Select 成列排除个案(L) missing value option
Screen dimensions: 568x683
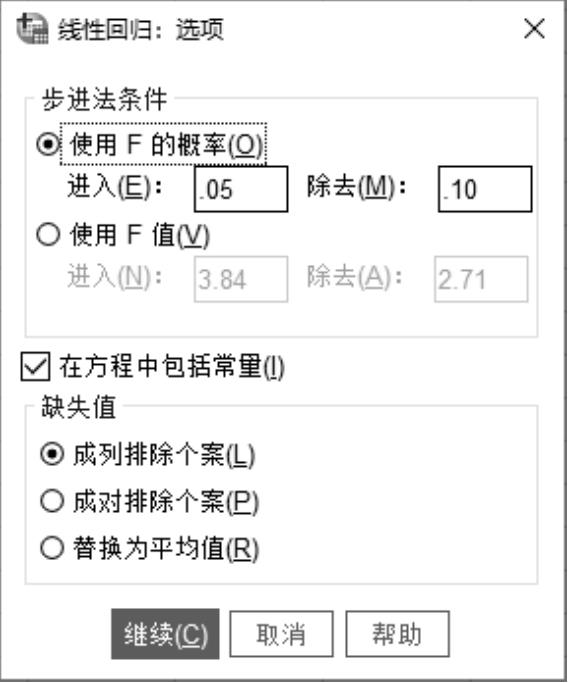(52, 454)
